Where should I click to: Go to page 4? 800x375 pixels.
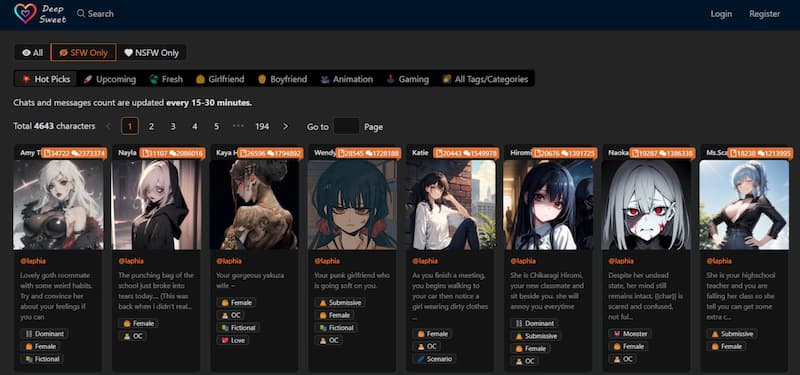(194, 127)
